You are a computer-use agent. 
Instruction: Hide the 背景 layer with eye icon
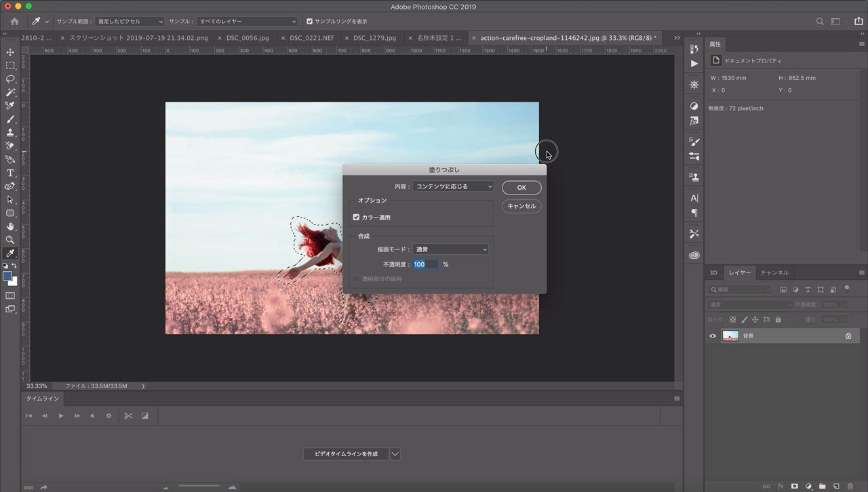[712, 335]
